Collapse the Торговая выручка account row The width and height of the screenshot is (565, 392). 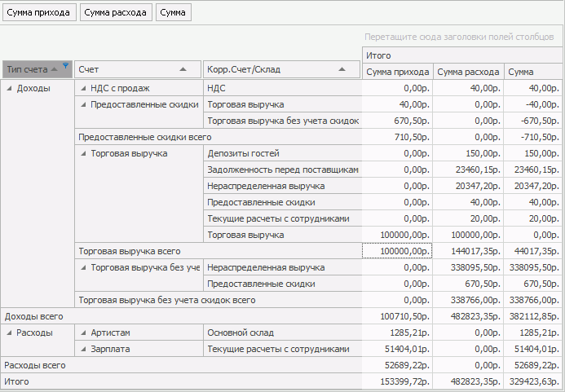[x=83, y=153]
